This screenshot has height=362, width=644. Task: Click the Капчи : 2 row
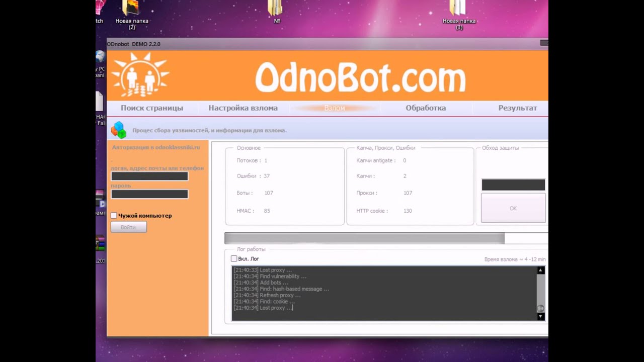click(x=381, y=176)
